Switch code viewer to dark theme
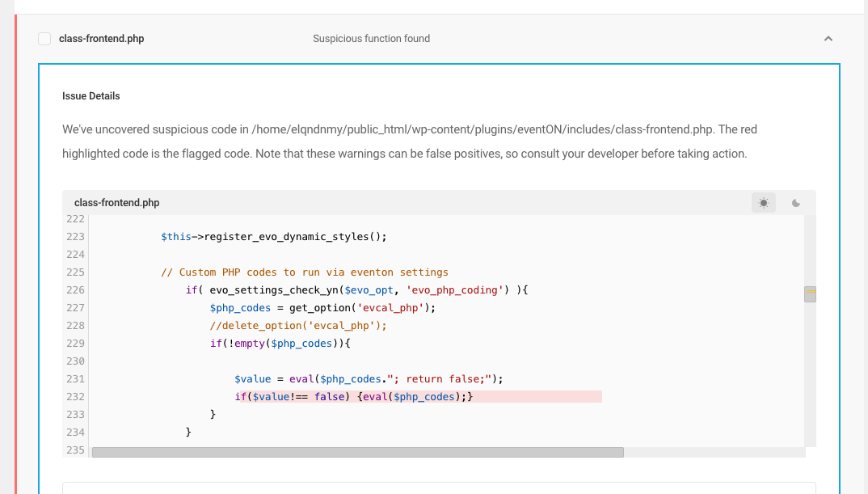868x494 pixels. [795, 203]
